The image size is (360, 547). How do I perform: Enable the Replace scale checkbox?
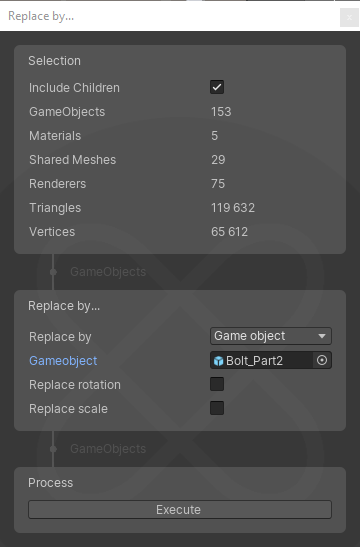tap(217, 408)
